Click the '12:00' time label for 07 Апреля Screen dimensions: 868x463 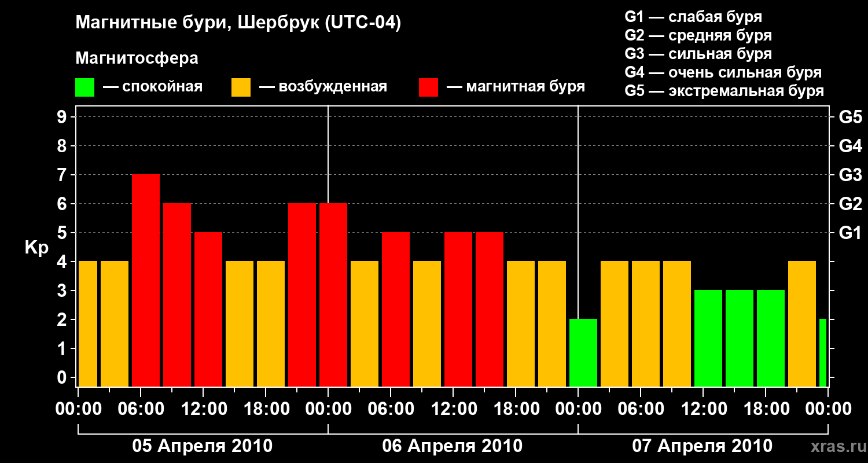point(703,409)
